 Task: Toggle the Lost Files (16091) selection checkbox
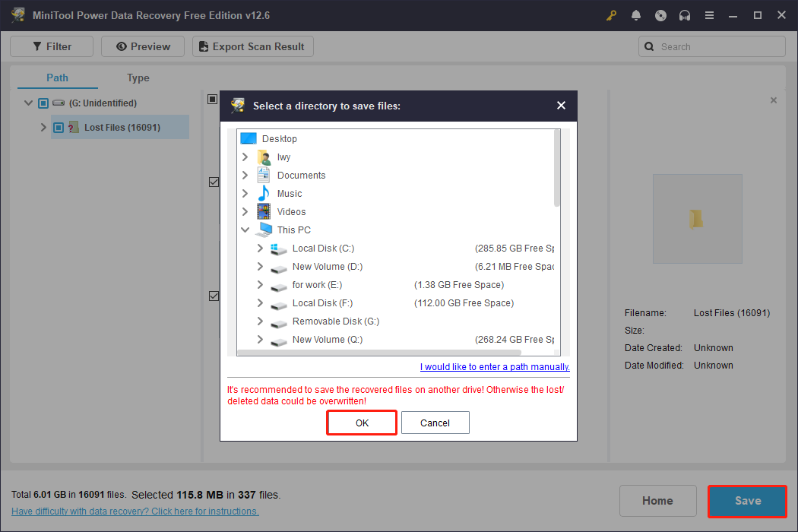[58, 127]
